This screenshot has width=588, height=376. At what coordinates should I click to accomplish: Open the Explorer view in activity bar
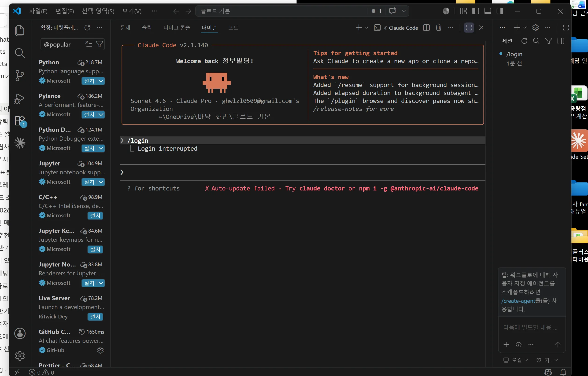[x=20, y=30]
